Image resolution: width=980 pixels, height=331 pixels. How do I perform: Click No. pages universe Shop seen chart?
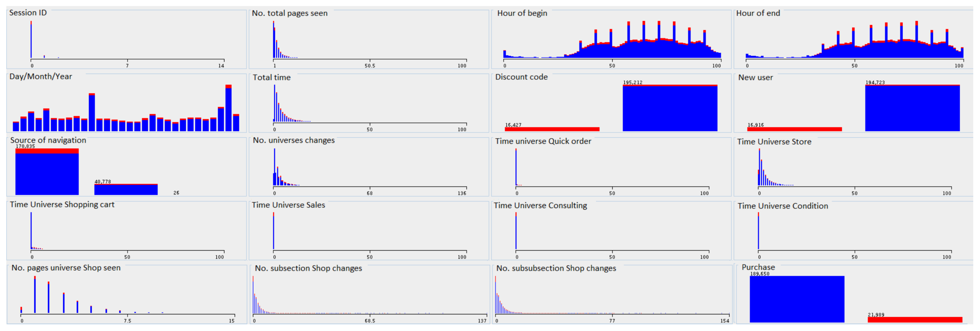pyautogui.click(x=126, y=295)
